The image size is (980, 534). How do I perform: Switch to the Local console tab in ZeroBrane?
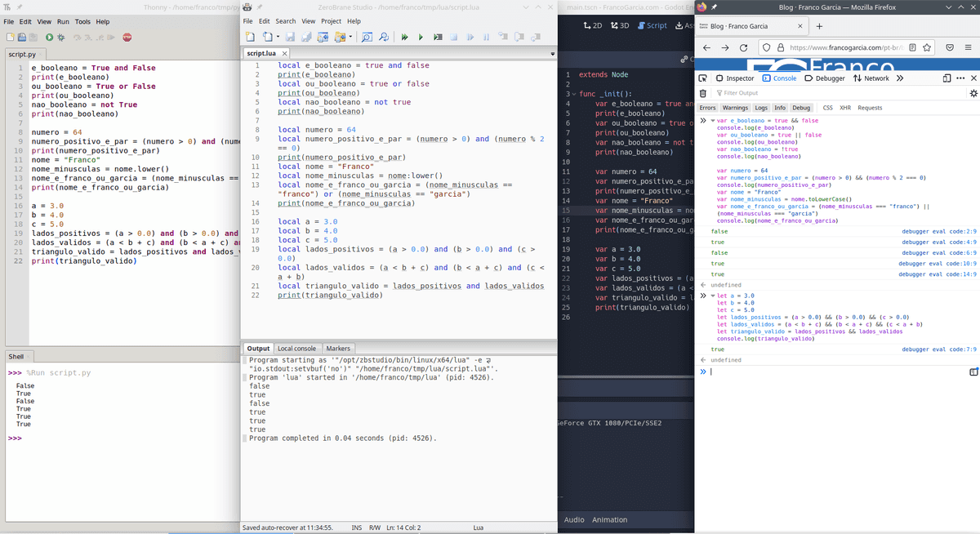click(296, 349)
